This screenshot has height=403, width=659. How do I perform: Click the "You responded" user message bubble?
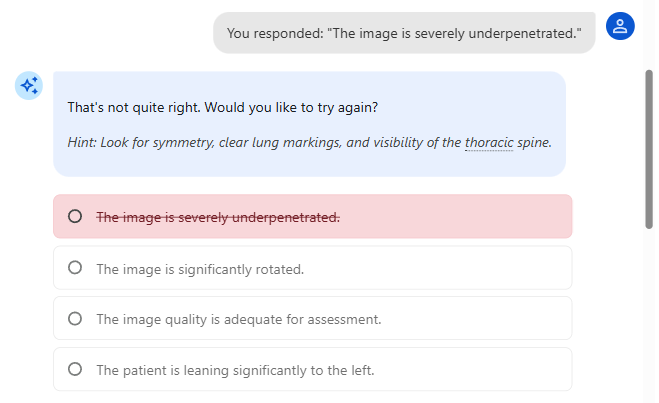pos(403,33)
